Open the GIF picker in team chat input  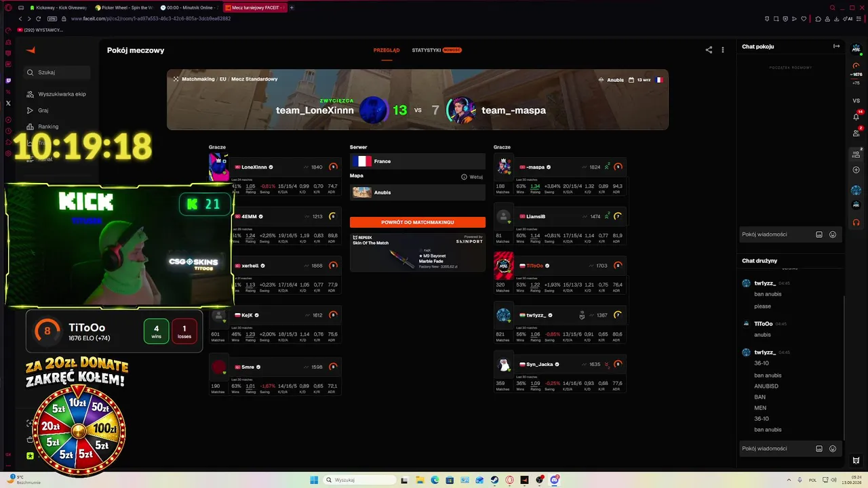coord(819,449)
